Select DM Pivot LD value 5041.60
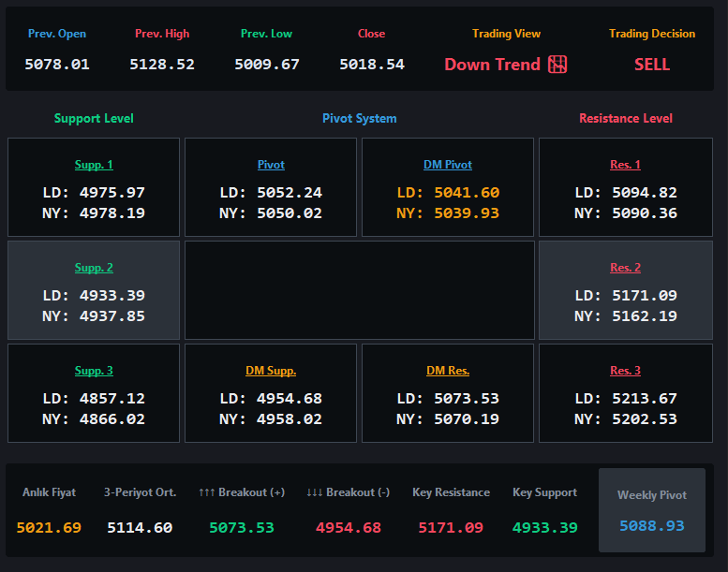This screenshot has height=572, width=728. [467, 193]
